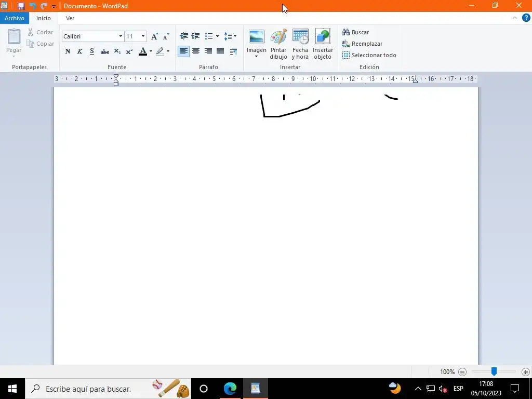Viewport: 532px width, 399px height.
Task: Click the font size 11 field
Action: 132,36
